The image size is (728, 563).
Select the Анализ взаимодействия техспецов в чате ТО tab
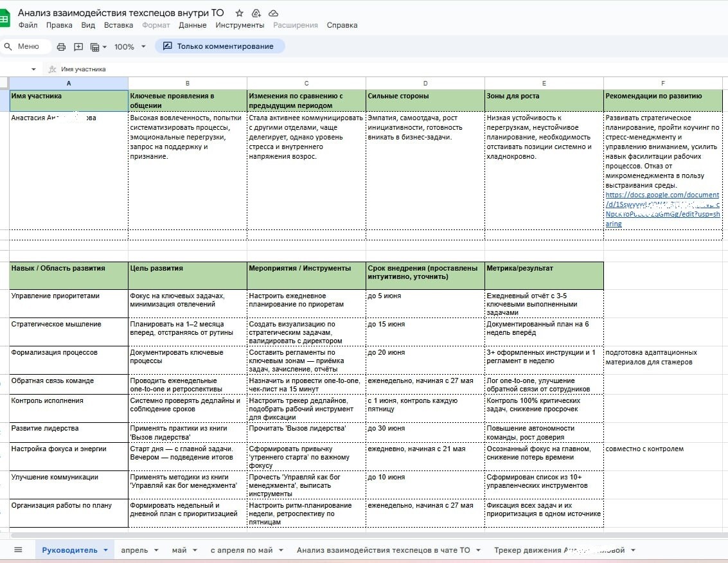(383, 550)
